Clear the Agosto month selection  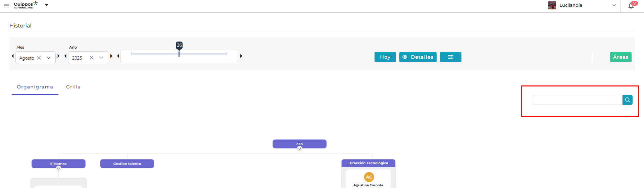coord(39,58)
